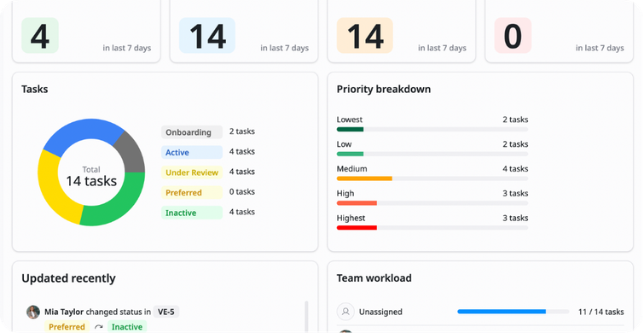Click the High priority progress bar

(x=432, y=203)
